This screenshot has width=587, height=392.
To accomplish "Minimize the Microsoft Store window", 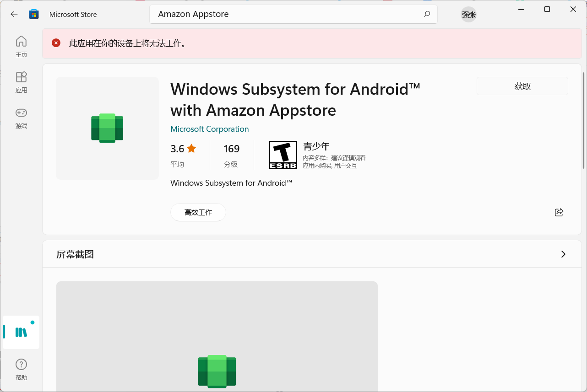I will pyautogui.click(x=521, y=9).
